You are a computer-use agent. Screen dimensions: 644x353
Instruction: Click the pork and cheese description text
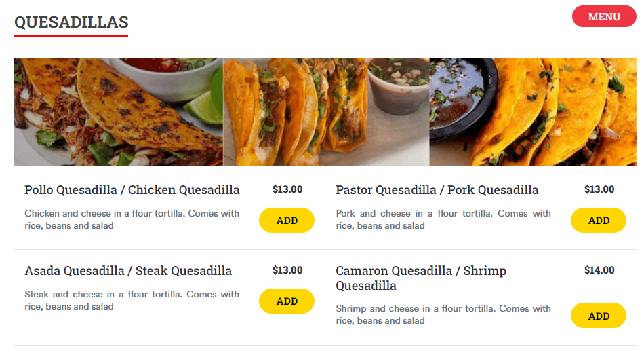(x=443, y=219)
